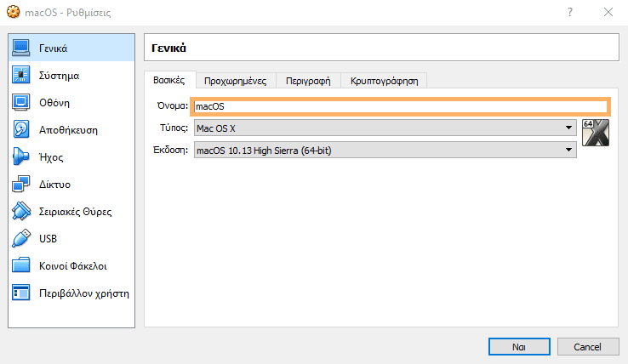The height and width of the screenshot is (364, 628).
Task: Select the Σειριακές Θύρες label
Action: point(75,212)
